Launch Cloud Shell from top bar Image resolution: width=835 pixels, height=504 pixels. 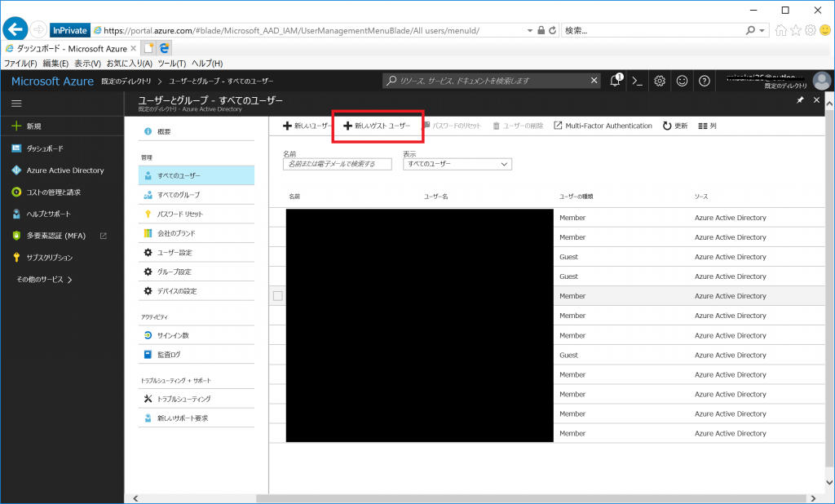(x=637, y=81)
